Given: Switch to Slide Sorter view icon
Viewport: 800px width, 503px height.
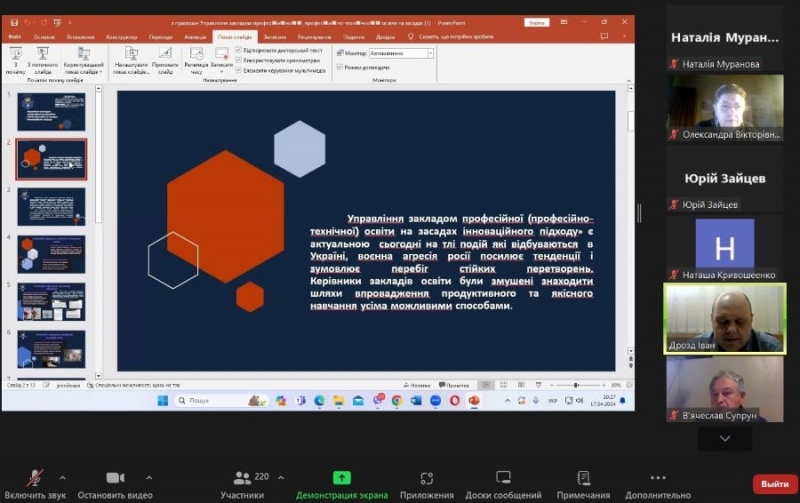Looking at the screenshot, I should tap(504, 385).
